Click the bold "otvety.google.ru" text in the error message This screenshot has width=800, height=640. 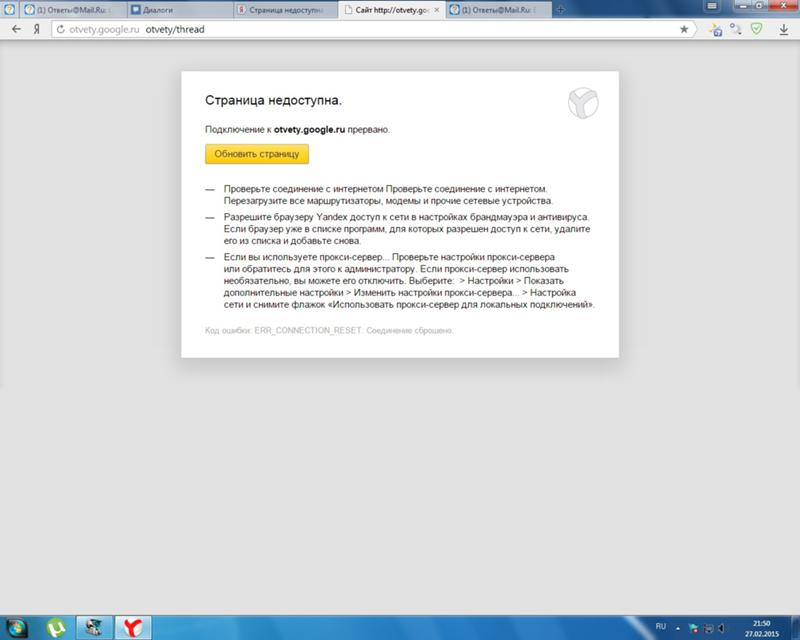[x=310, y=130]
